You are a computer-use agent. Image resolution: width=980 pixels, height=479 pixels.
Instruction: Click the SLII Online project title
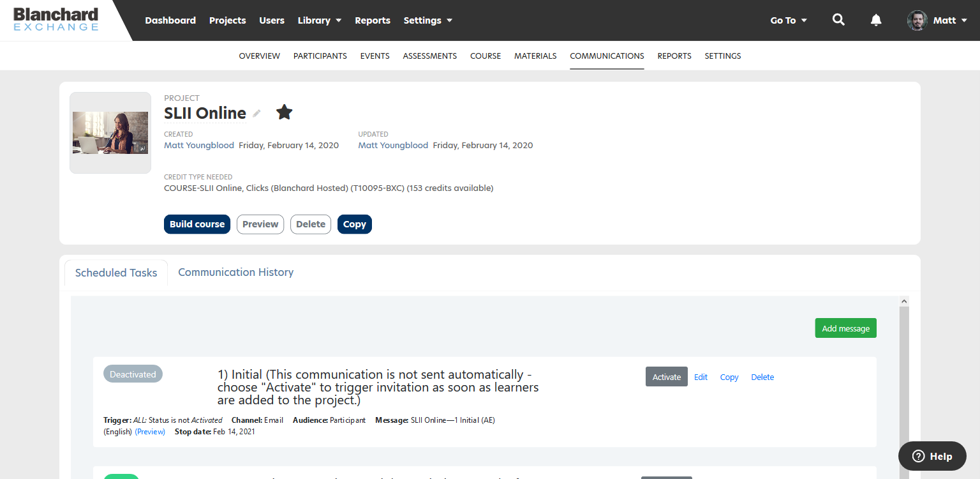click(205, 114)
